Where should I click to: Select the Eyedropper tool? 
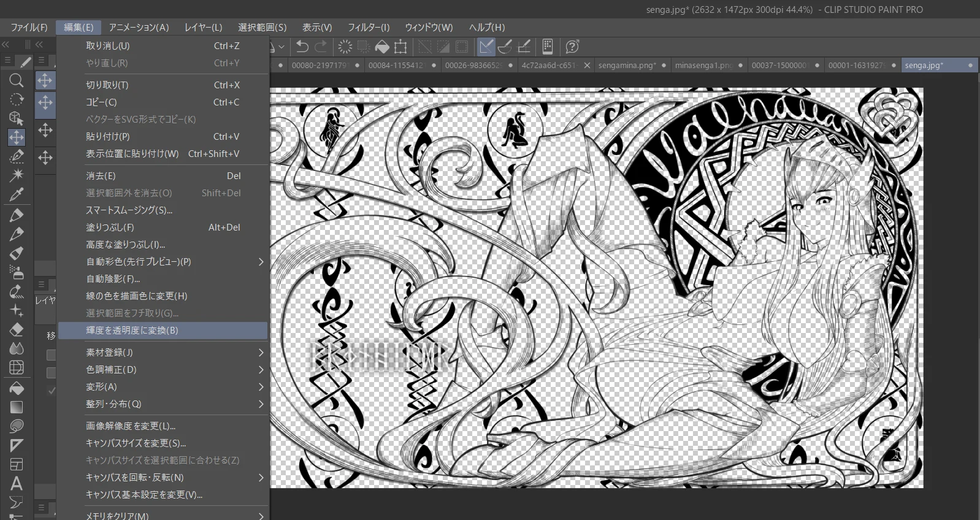point(17,195)
